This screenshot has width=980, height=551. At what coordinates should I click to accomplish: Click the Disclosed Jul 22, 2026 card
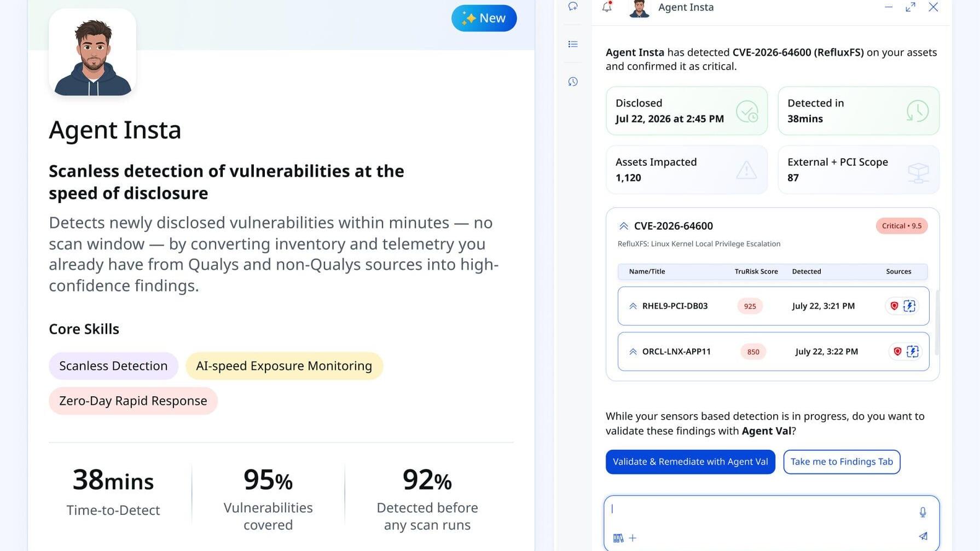click(687, 111)
